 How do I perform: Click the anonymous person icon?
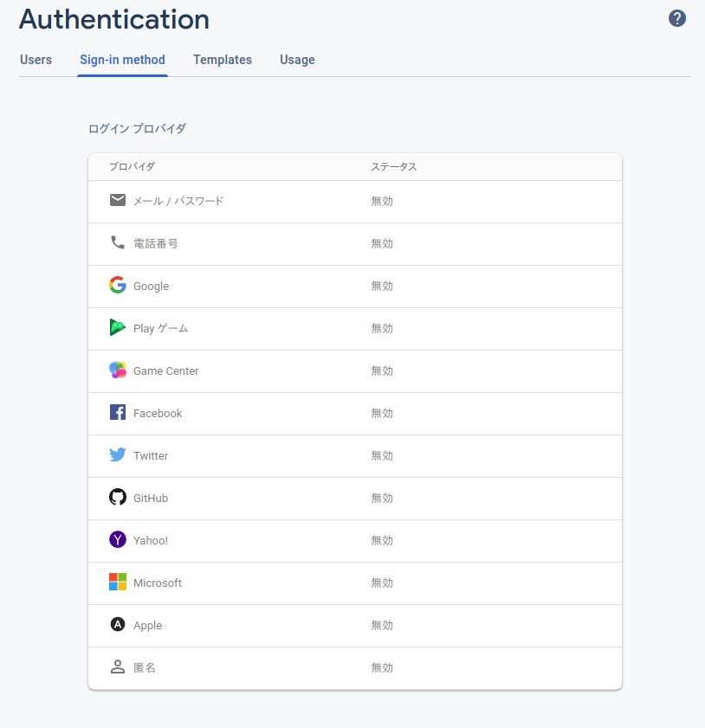[x=118, y=667]
